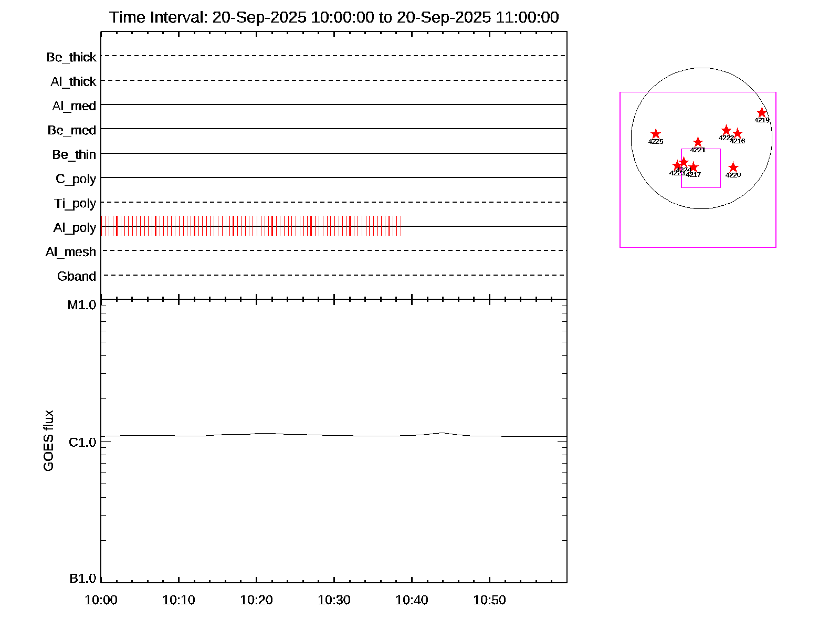Click the star marker for region 4222
840x630 pixels.
coord(726,130)
